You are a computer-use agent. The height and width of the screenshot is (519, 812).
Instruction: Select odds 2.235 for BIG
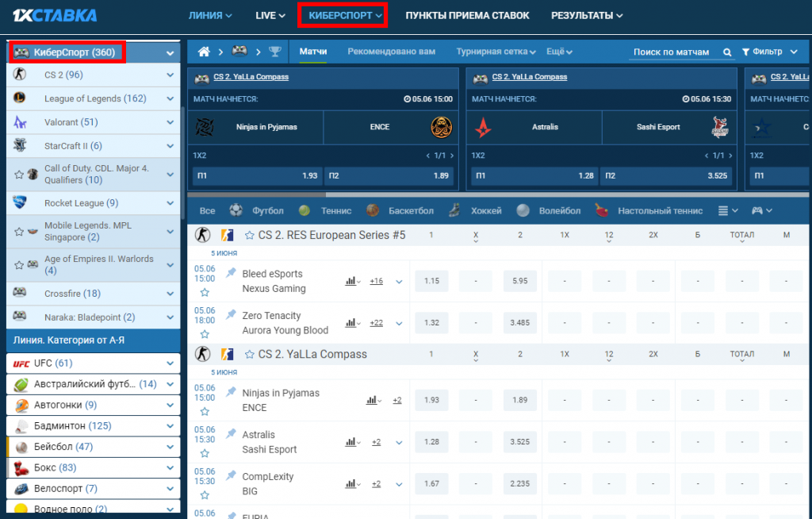(520, 484)
